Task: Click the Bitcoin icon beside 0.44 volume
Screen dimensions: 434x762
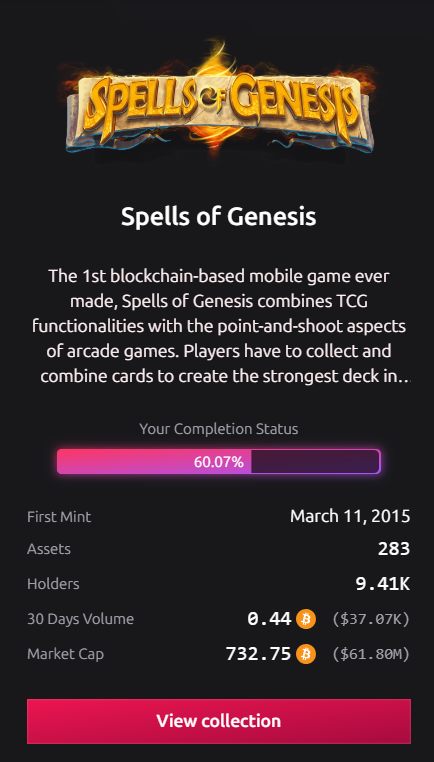Action: pos(306,619)
